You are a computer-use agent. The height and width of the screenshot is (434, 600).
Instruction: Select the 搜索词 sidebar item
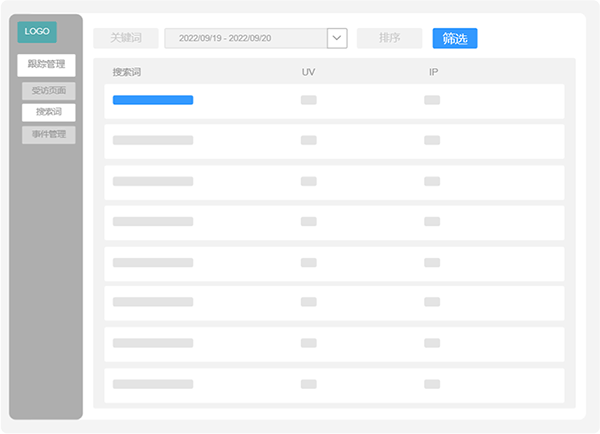click(49, 112)
